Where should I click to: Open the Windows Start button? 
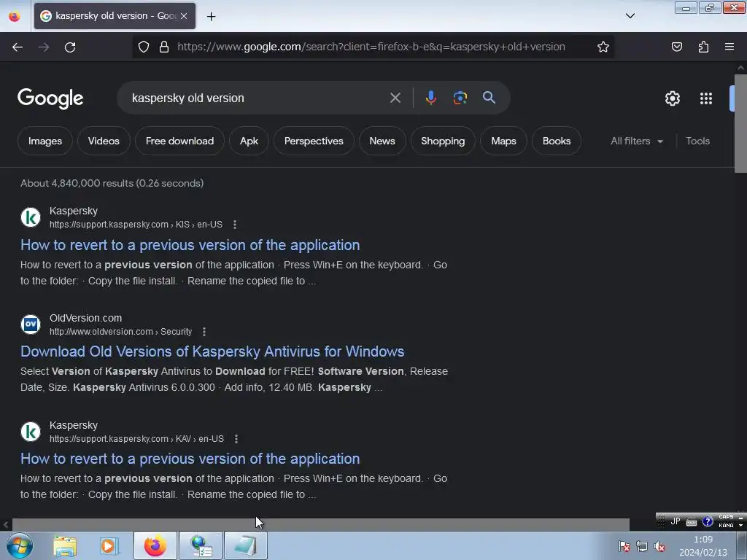tap(20, 545)
